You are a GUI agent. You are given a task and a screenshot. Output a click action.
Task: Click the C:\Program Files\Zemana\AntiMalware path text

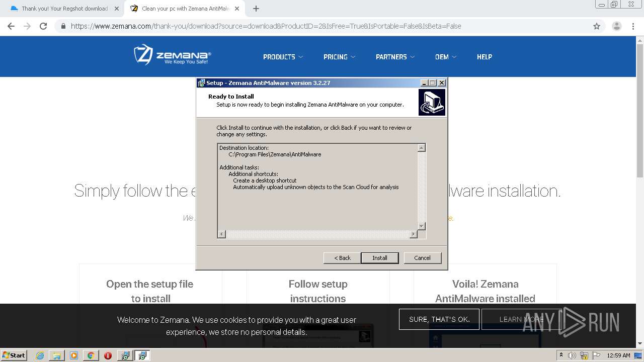point(275,154)
